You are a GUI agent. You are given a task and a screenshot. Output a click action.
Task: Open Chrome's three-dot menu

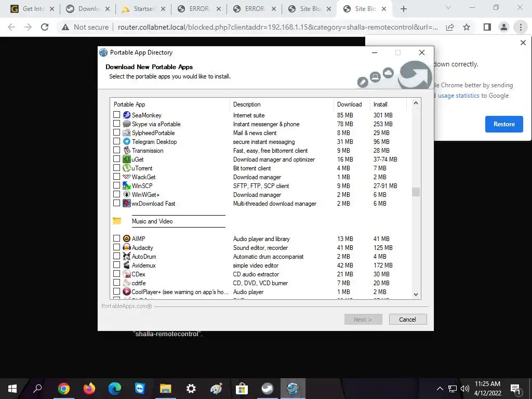(x=521, y=27)
